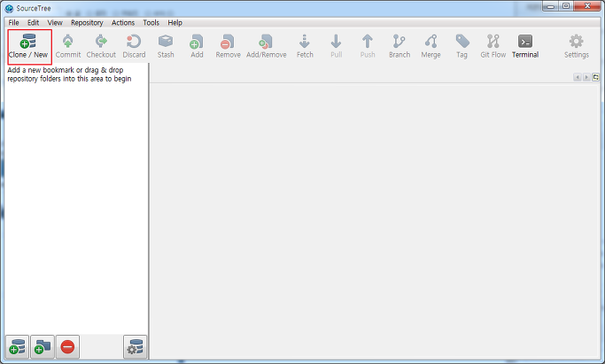Screen dimensions: 605x364
Task: Click the SourceTree title bar icon
Action: (x=9, y=8)
